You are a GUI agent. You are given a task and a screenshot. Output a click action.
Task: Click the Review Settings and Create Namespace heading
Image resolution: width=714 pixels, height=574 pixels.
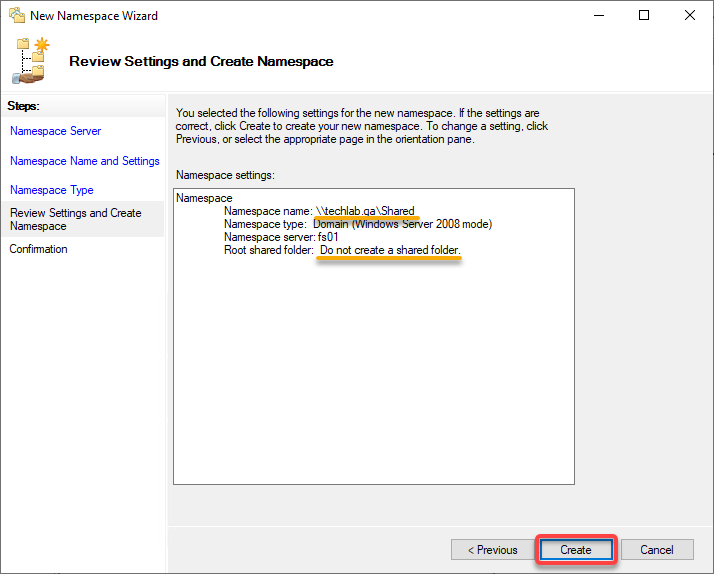(201, 61)
